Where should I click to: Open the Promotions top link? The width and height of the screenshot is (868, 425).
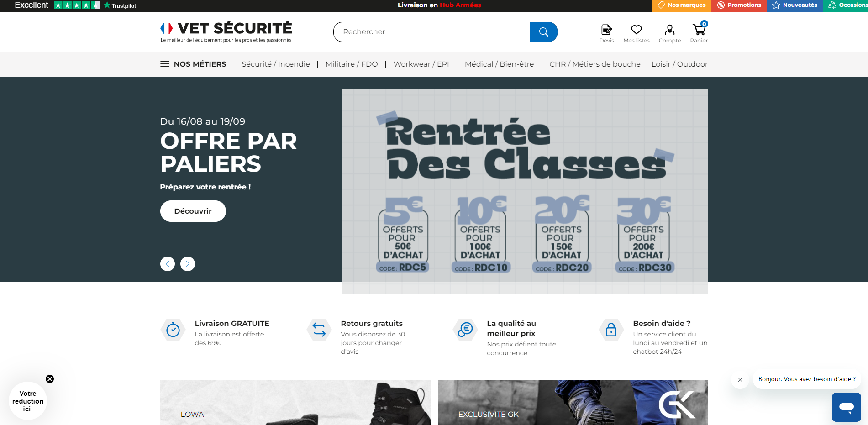[x=739, y=5]
